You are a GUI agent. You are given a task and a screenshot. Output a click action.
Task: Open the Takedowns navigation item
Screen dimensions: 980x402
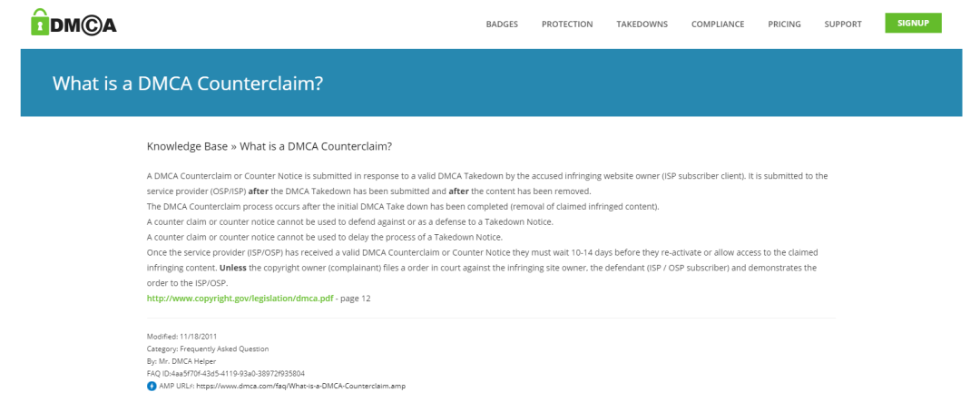pos(642,25)
